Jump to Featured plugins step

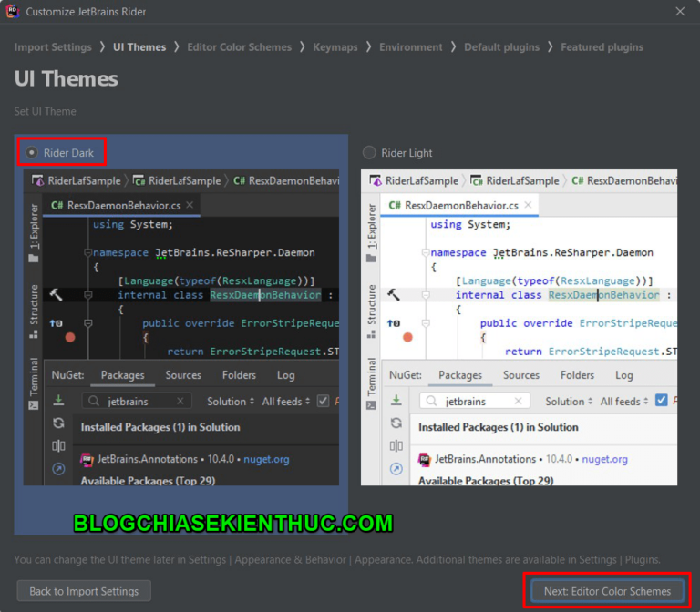[602, 47]
